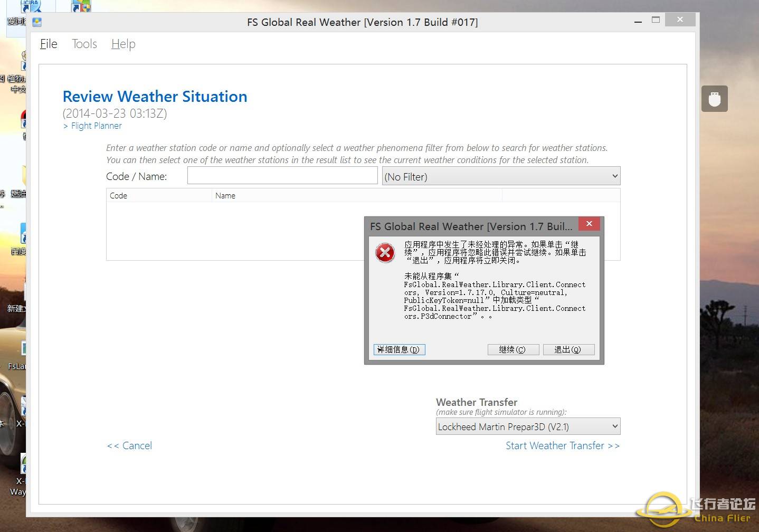759x532 pixels.
Task: Open the Lockheed Martin Prepar3D simulator dropdown
Action: 528,426
